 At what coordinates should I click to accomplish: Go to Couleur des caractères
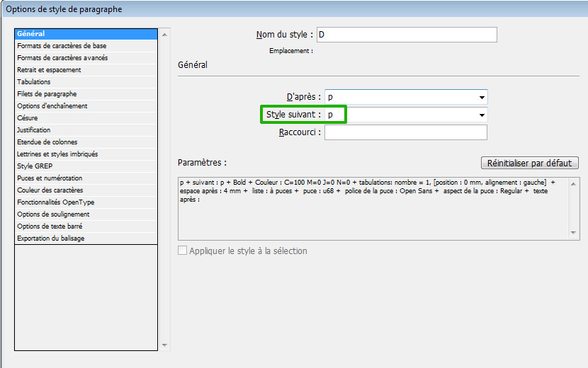pyautogui.click(x=50, y=190)
